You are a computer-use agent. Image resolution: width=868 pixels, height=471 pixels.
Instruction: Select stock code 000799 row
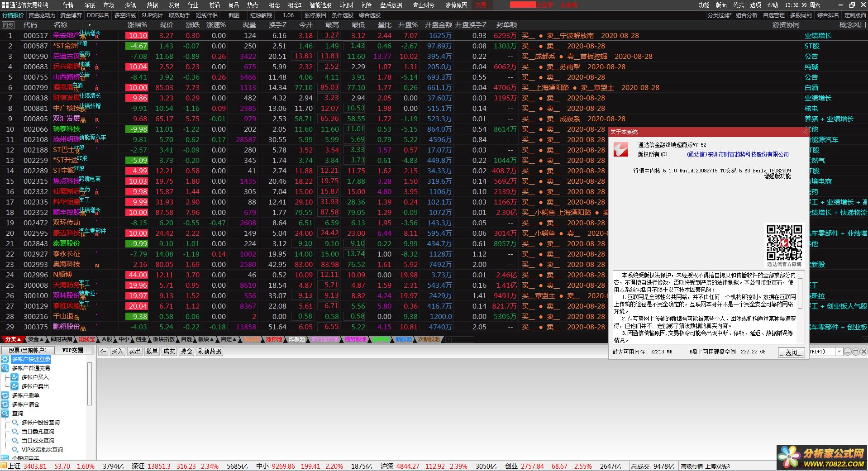35,87
